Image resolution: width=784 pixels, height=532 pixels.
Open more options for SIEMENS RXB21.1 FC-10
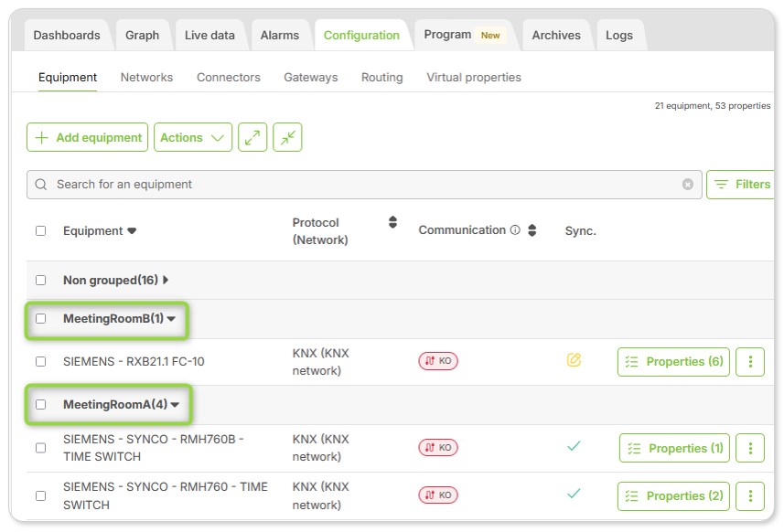[x=750, y=362]
